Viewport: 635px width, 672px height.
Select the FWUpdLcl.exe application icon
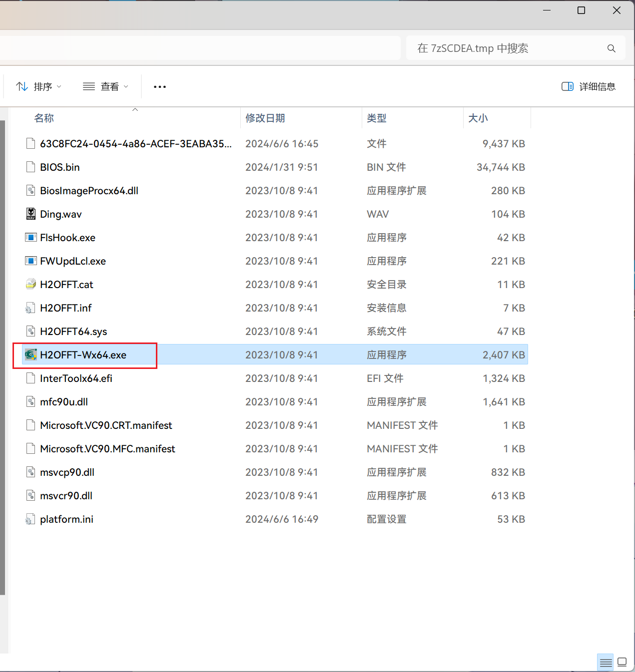(31, 261)
